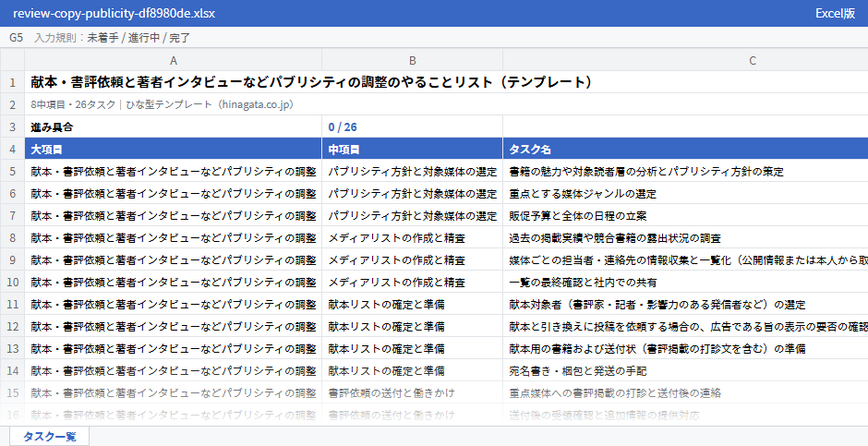Image resolution: width=868 pixels, height=446 pixels.
Task: Select the 大項目 value in row 13
Action: point(174,348)
